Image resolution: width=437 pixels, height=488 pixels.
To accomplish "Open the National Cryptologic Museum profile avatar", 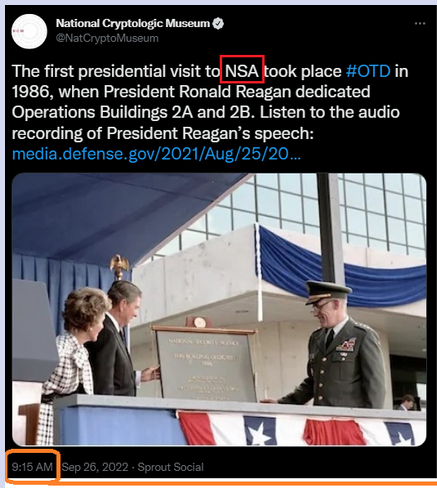I will (x=29, y=32).
